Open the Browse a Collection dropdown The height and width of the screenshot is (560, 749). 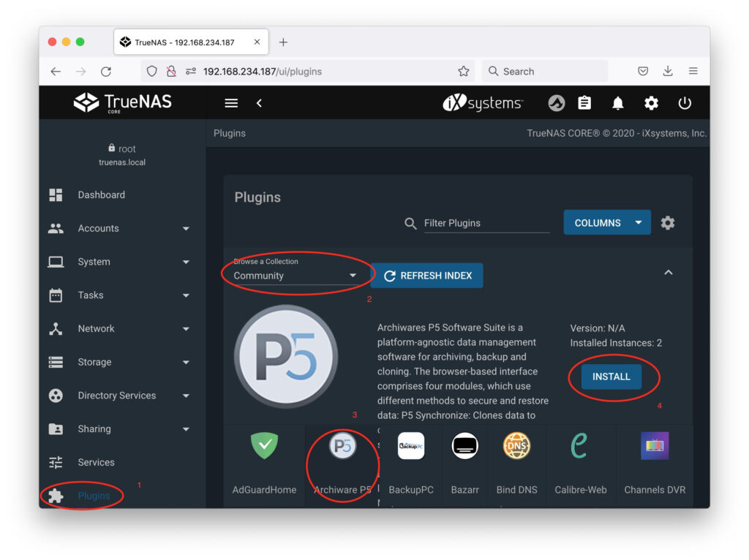(x=295, y=276)
